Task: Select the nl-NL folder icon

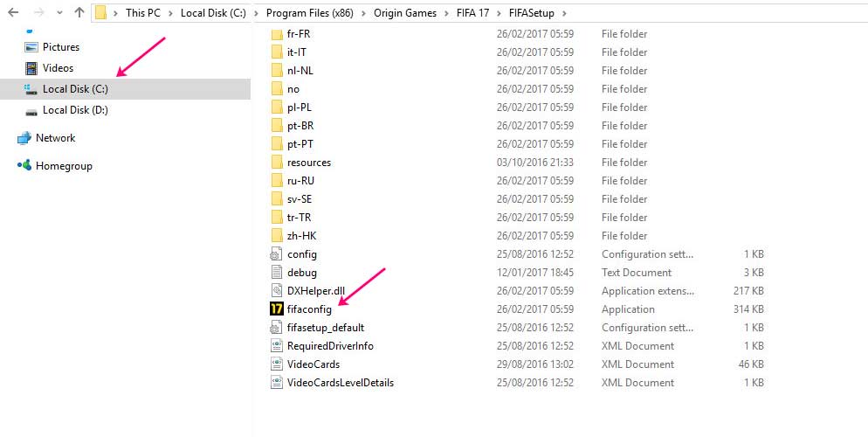Action: pyautogui.click(x=277, y=70)
